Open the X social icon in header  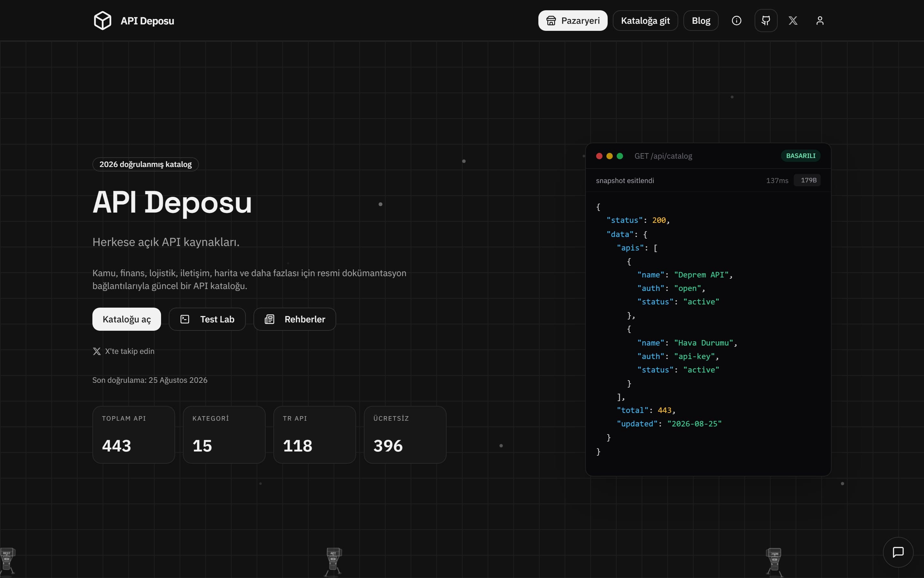[x=793, y=21]
